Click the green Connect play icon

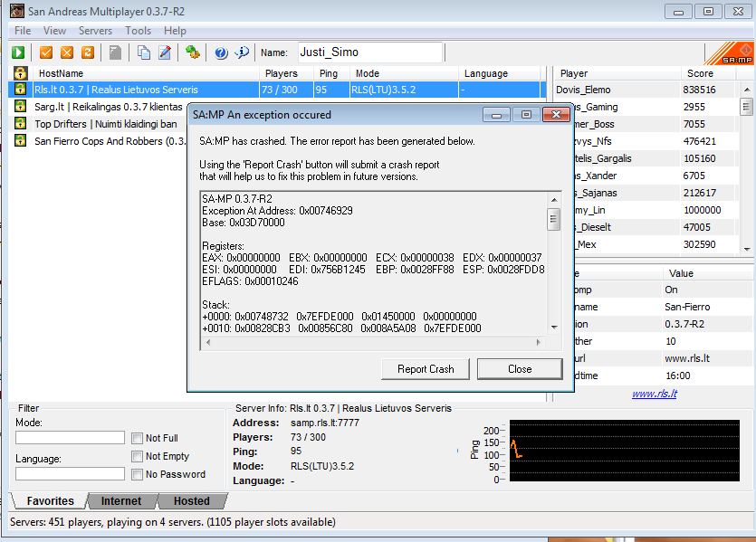(18, 52)
